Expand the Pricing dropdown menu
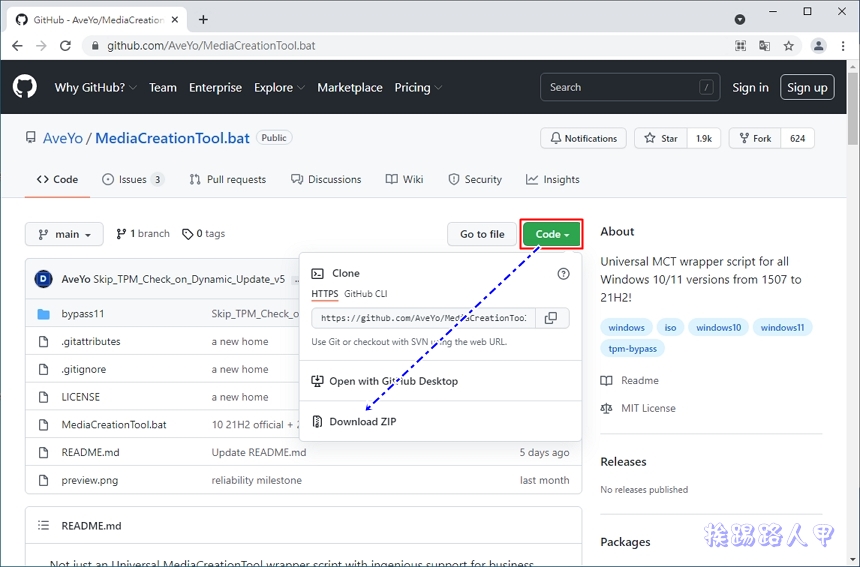This screenshot has height=567, width=860. click(418, 87)
